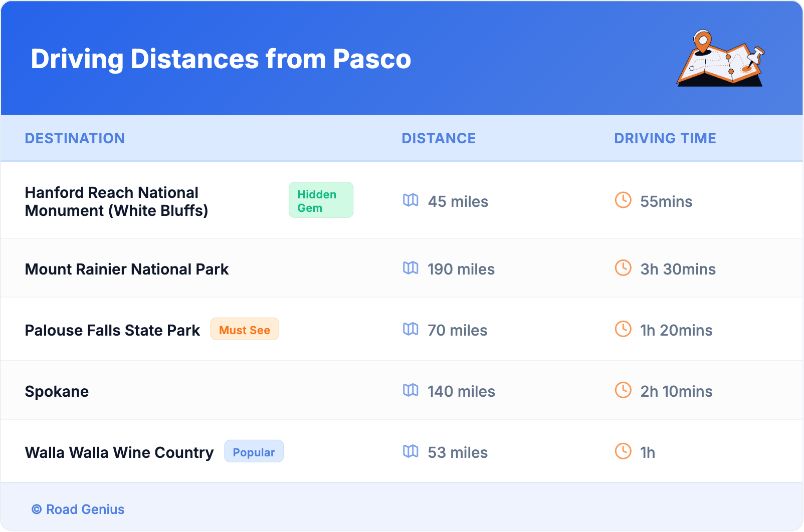Screen dimensions: 804x532
Task: Select the Mount Rainier National Park destination
Action: pos(127,270)
